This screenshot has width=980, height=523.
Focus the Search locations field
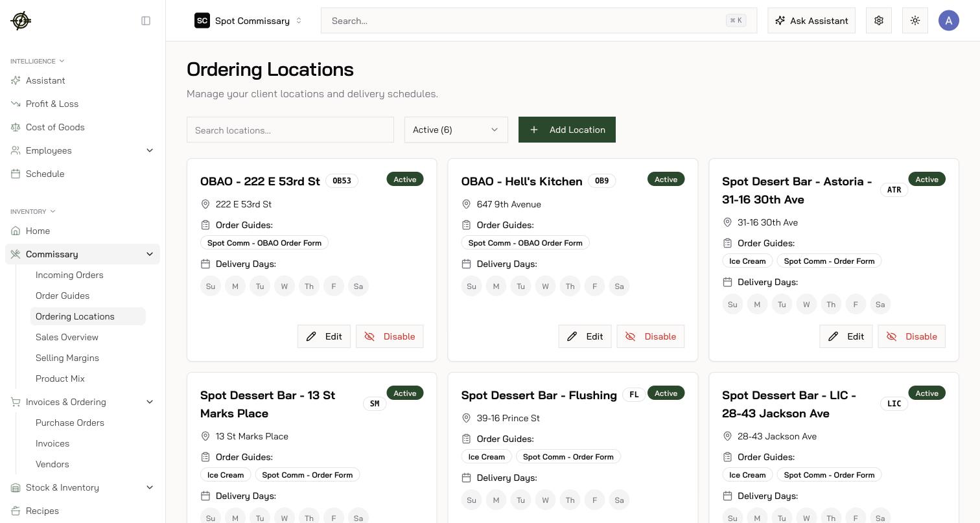290,130
